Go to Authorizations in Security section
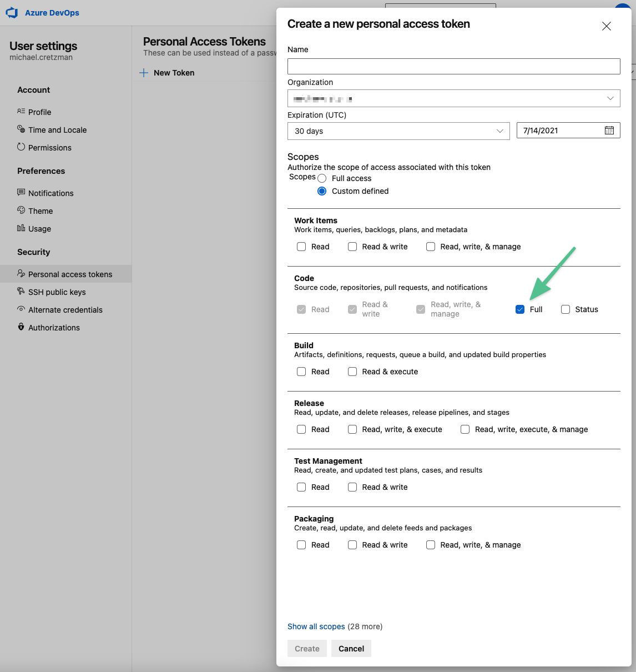 [x=54, y=328]
